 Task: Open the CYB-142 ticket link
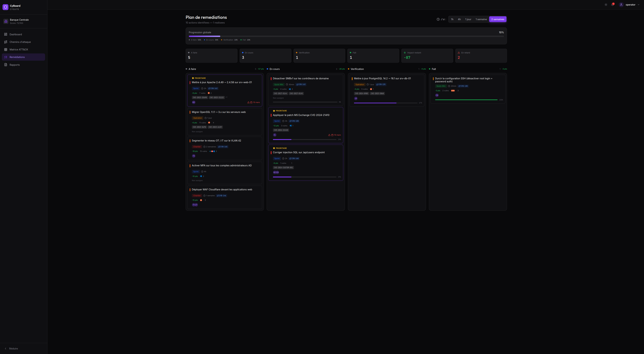point(213,88)
